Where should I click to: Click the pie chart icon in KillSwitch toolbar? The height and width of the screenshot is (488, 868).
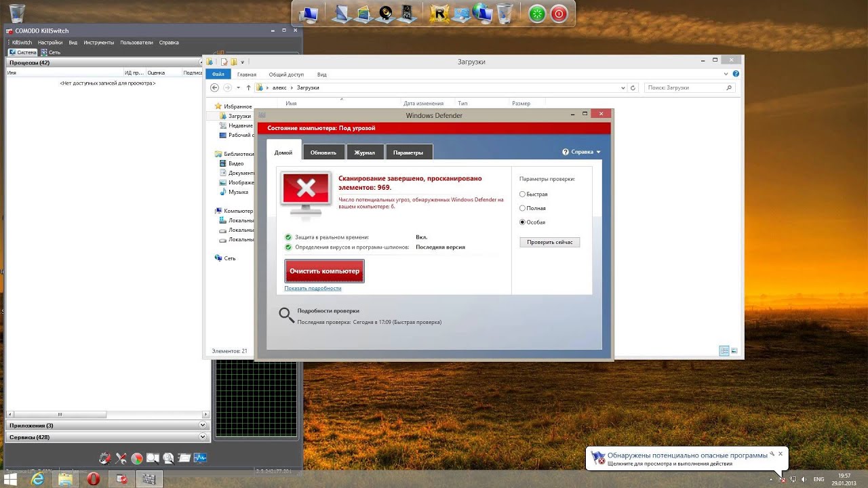tap(137, 458)
